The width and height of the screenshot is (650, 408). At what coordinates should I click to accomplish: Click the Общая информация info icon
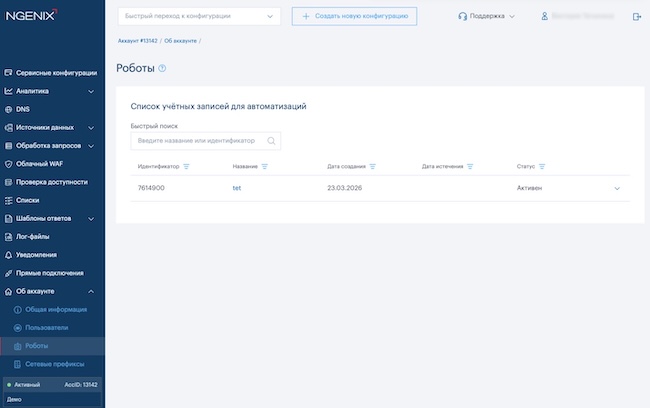click(17, 310)
